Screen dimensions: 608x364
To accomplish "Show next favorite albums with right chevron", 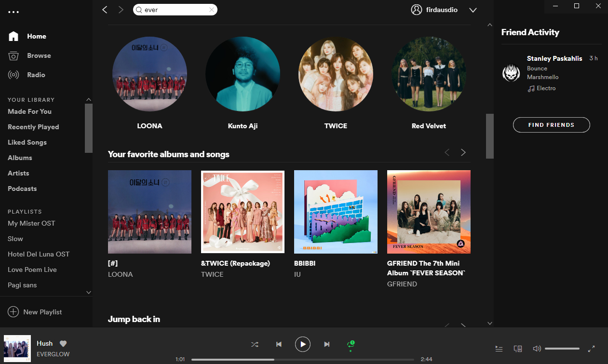I will 463,152.
